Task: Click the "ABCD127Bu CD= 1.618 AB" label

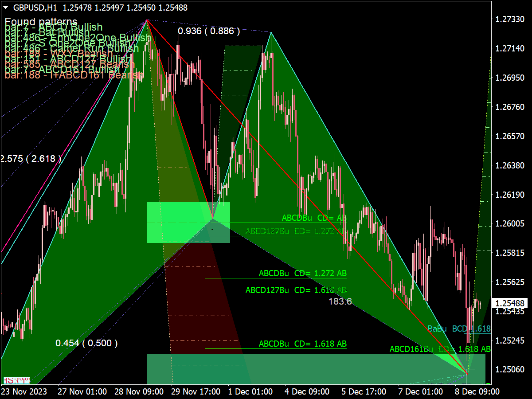Action: [296, 289]
